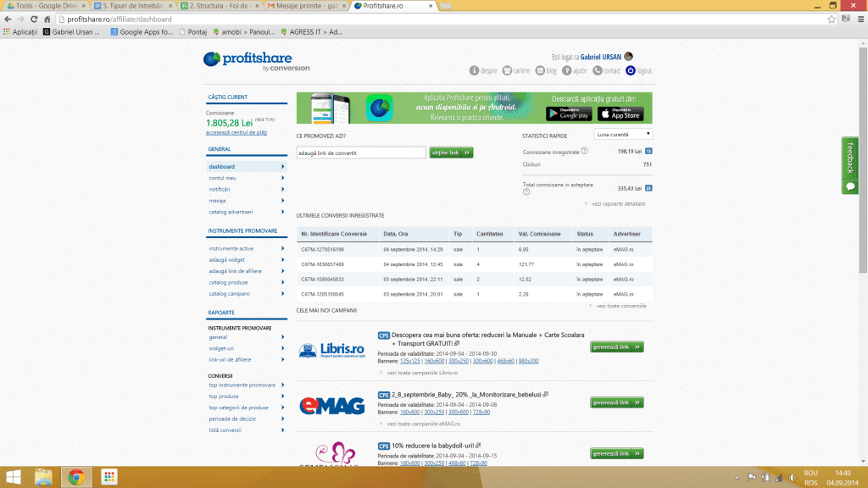Click Chrome home icon
The width and height of the screenshot is (868, 488).
coord(47,19)
